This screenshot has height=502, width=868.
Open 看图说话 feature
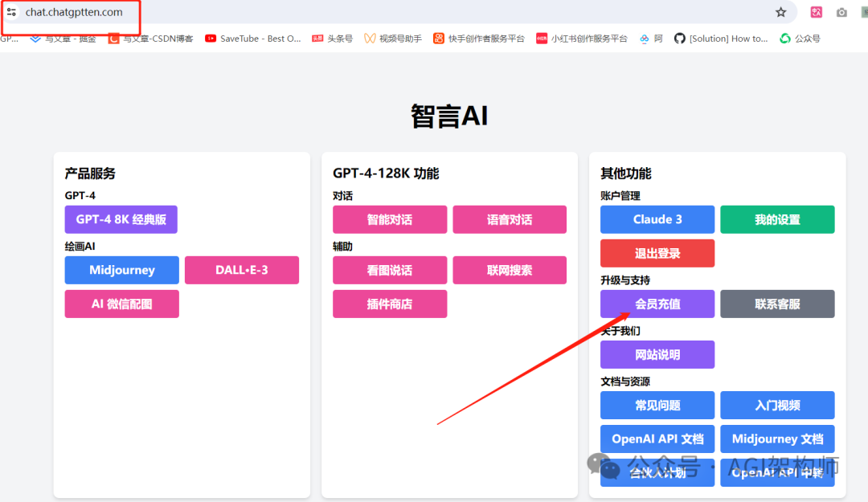point(390,270)
